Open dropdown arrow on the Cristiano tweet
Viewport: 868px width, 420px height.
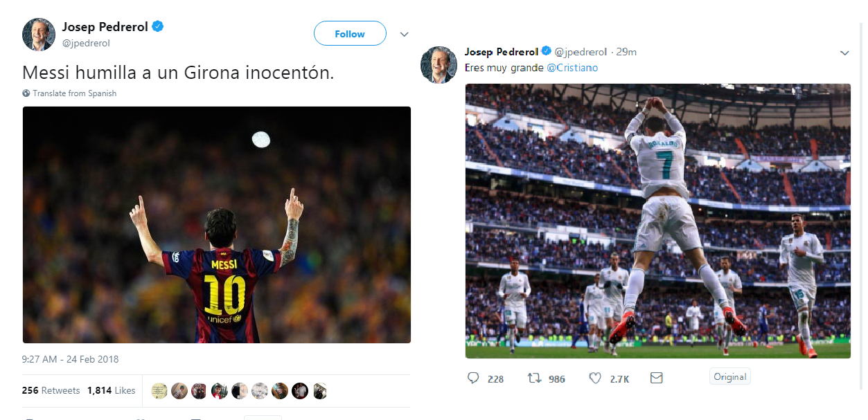(x=844, y=53)
